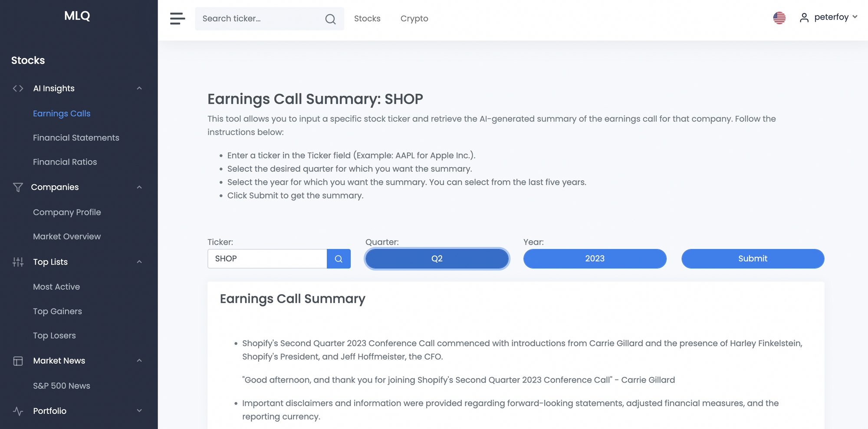Select Market News in the sidebar
868x429 pixels.
click(x=59, y=361)
